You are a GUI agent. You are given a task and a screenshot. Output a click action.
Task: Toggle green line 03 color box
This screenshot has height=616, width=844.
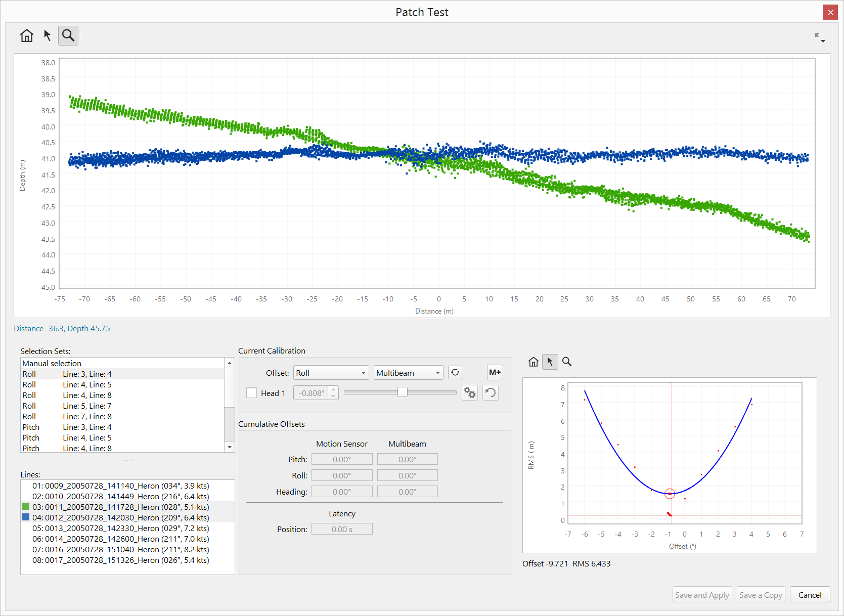pos(26,507)
